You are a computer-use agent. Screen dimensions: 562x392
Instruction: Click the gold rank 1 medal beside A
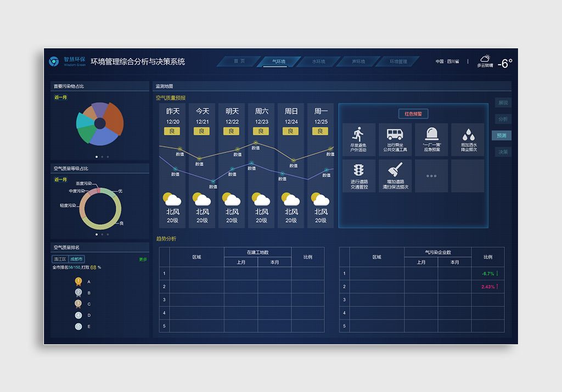78,282
